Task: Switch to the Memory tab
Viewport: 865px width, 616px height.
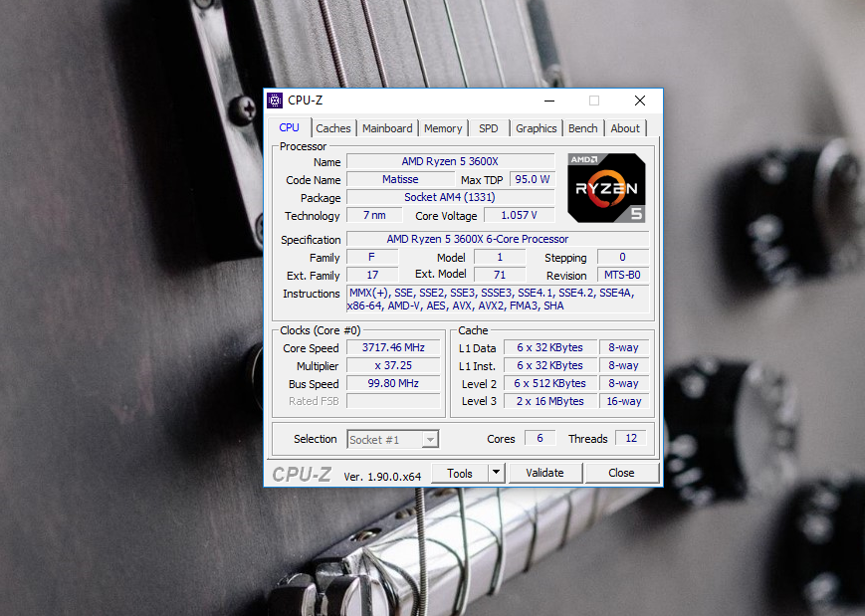Action: point(443,128)
